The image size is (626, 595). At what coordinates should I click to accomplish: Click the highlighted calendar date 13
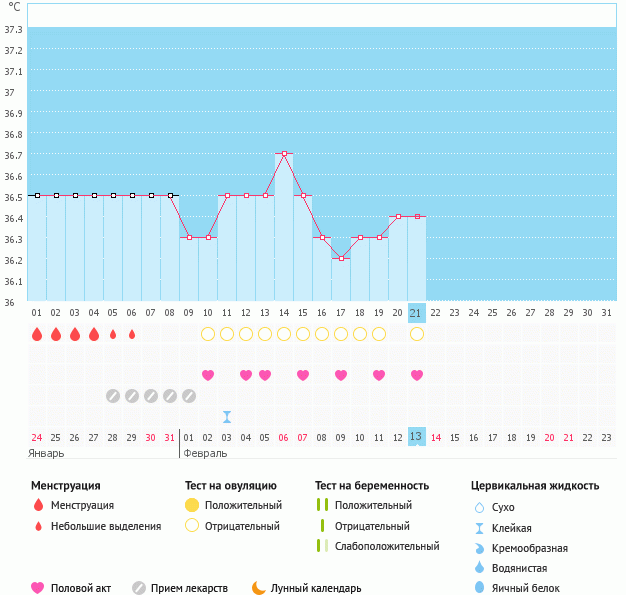pos(417,437)
